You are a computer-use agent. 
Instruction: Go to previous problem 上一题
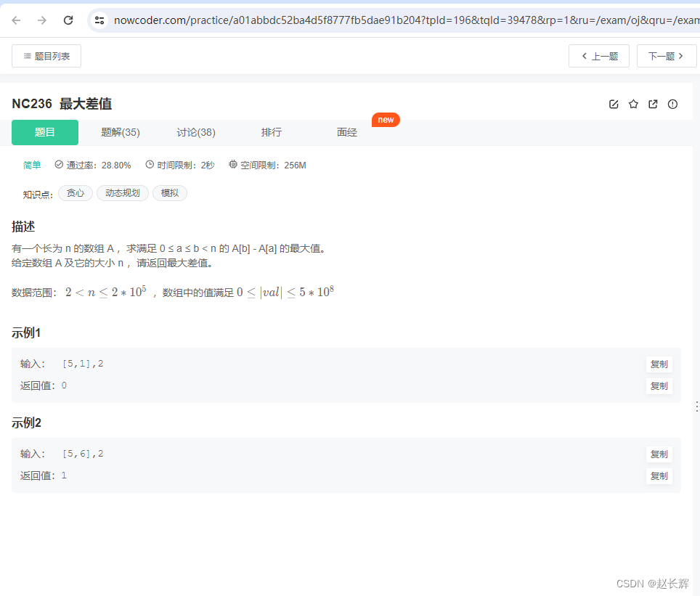598,56
